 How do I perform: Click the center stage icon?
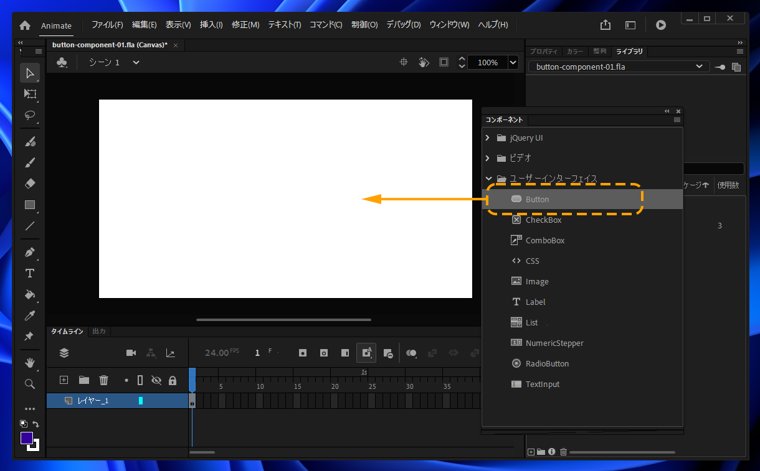click(403, 62)
